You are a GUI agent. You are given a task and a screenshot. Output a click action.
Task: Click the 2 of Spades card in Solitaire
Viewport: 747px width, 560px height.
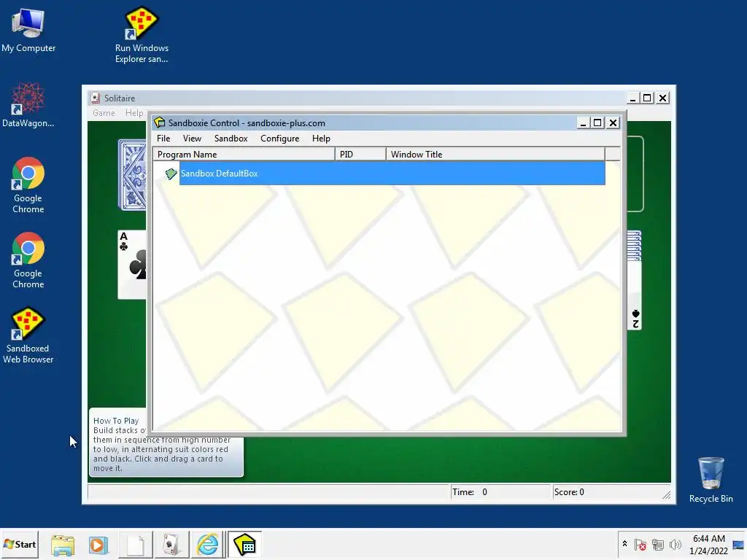[x=635, y=295]
